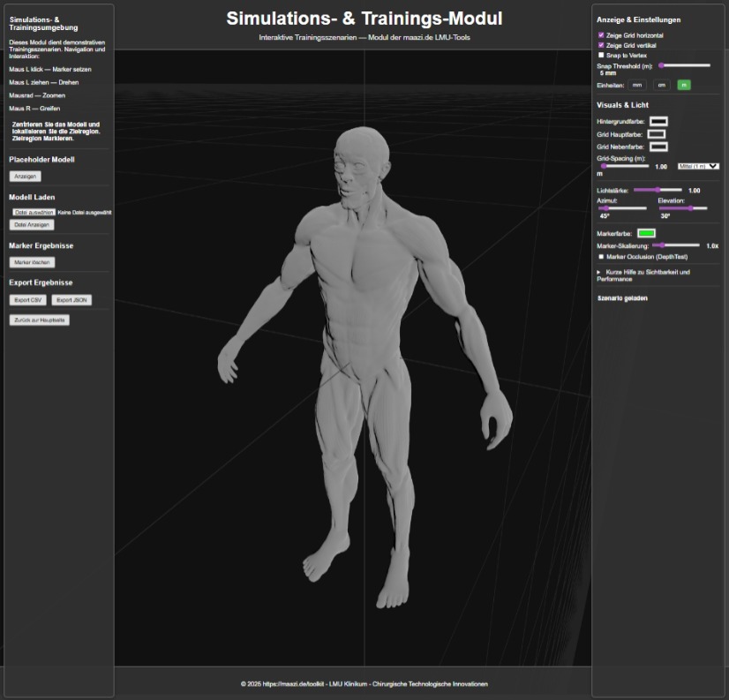
Task: Uncheck Zeige Grid vertikal
Action: pyautogui.click(x=601, y=45)
